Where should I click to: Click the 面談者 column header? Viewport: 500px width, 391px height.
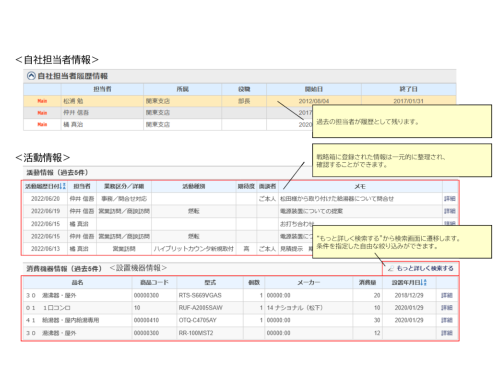click(267, 186)
